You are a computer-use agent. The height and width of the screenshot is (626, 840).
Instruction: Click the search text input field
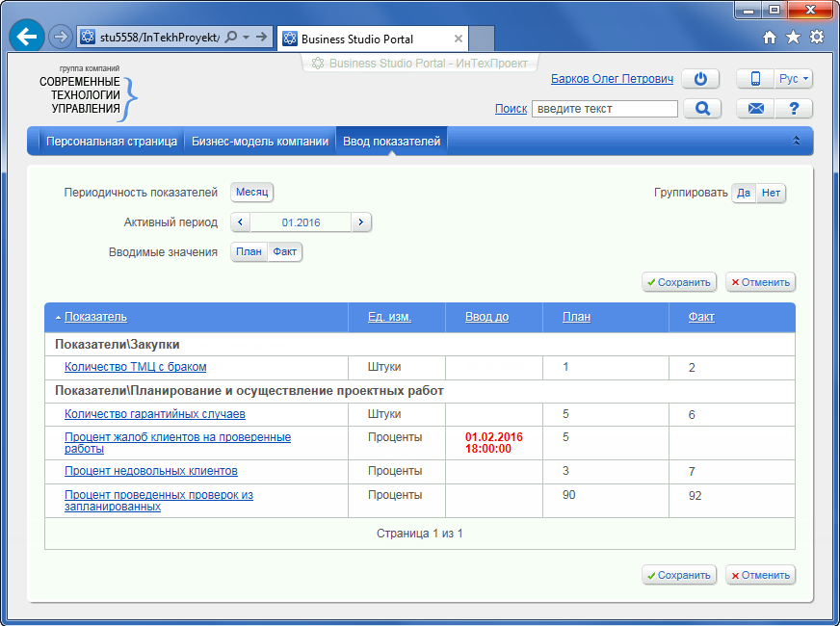click(604, 109)
